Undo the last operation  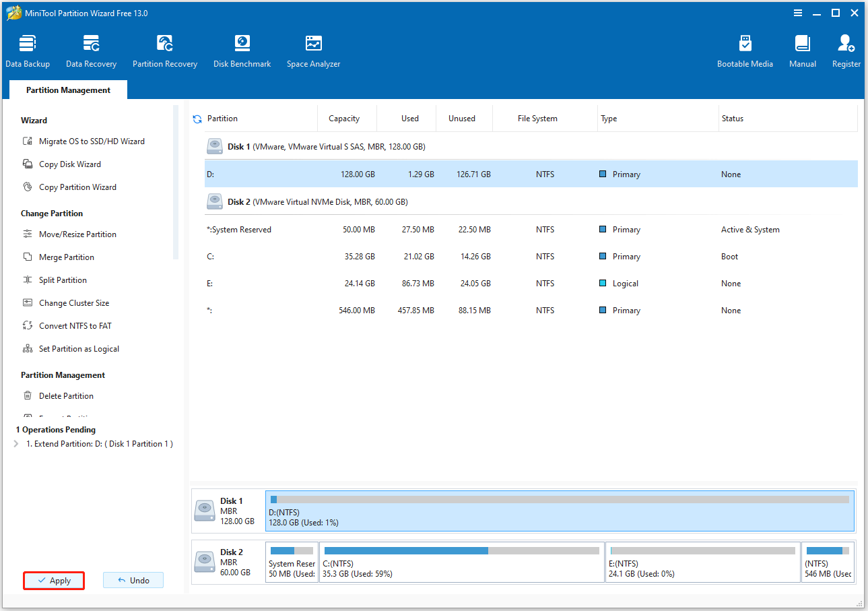[133, 580]
